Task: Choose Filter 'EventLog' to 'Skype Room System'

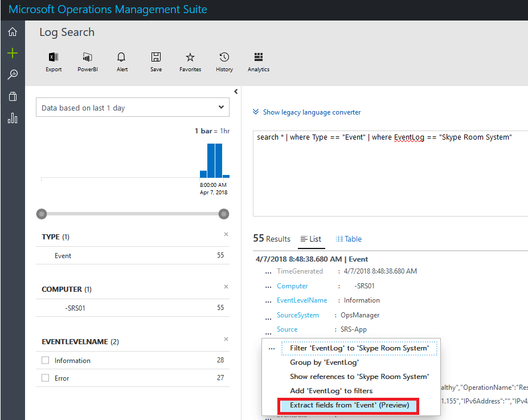Action: pyautogui.click(x=359, y=348)
